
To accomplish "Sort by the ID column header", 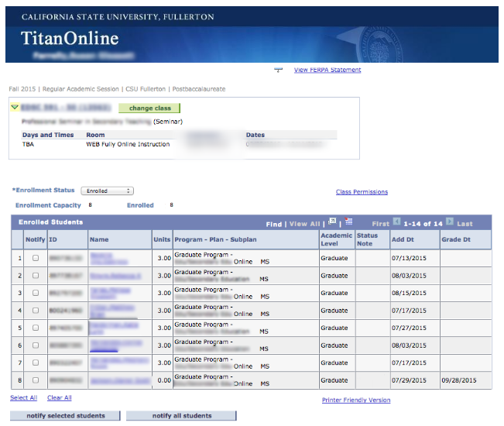I will click(53, 239).
